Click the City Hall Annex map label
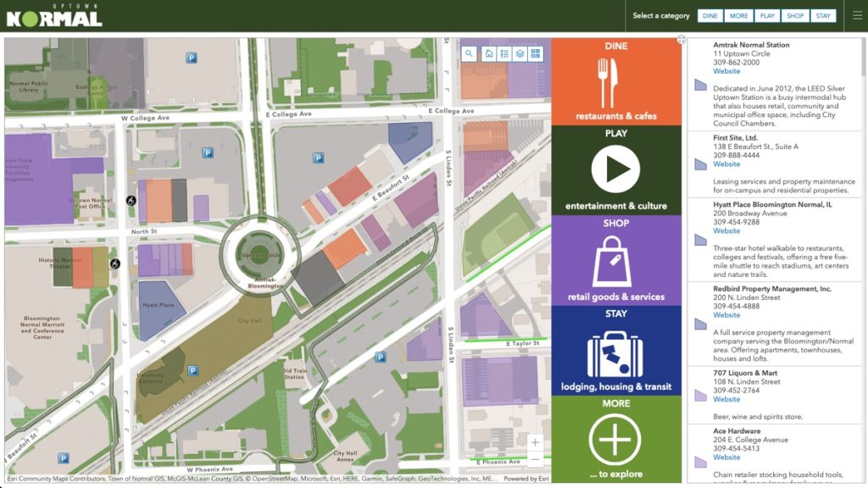 click(x=346, y=456)
